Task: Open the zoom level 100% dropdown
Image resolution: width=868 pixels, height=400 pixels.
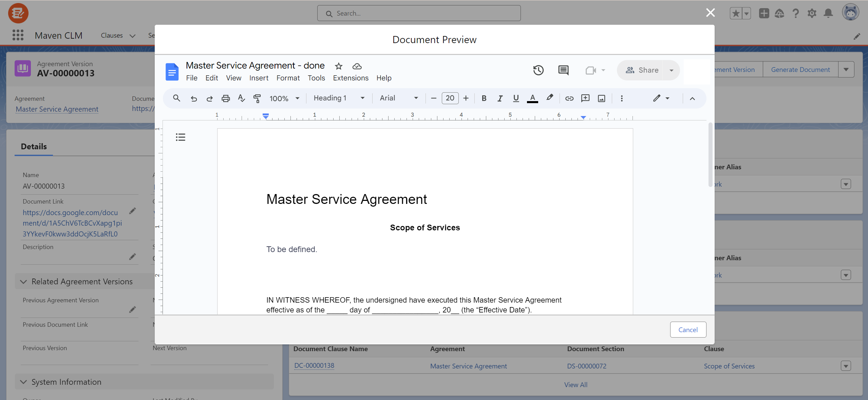Action: pyautogui.click(x=284, y=98)
